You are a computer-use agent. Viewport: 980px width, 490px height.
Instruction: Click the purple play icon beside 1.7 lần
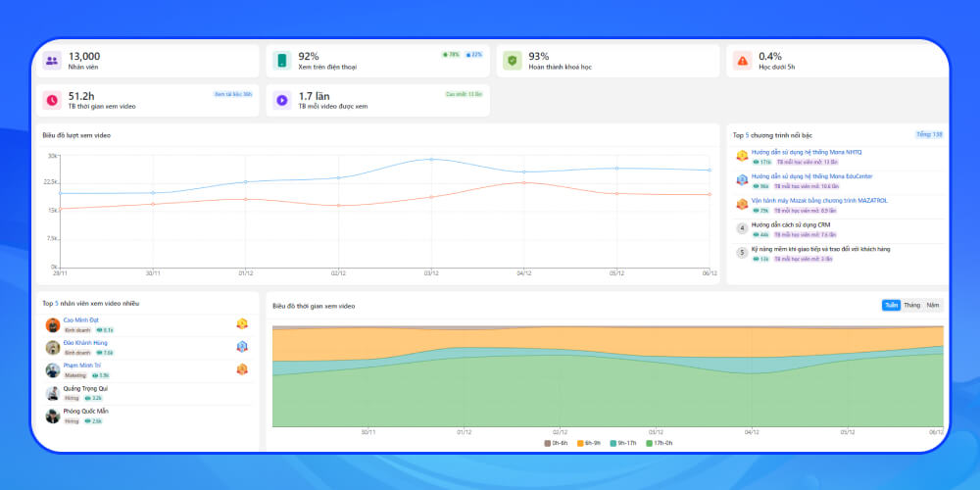click(282, 100)
